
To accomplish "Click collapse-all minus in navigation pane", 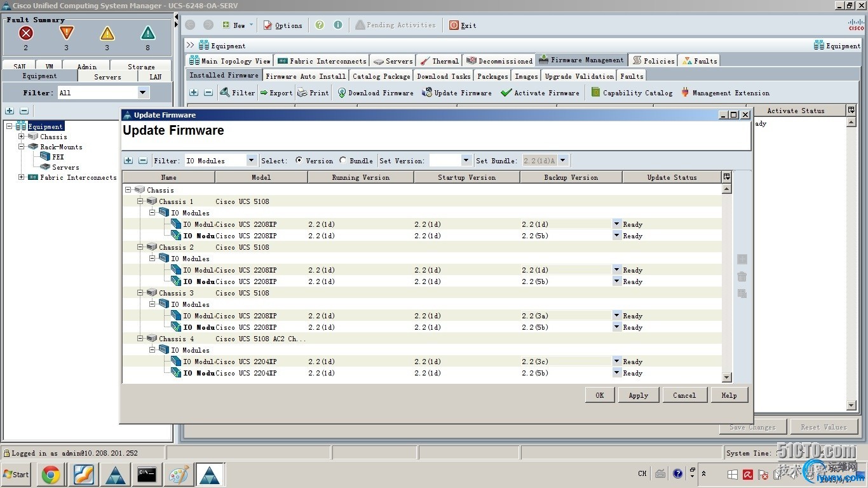I will [24, 111].
